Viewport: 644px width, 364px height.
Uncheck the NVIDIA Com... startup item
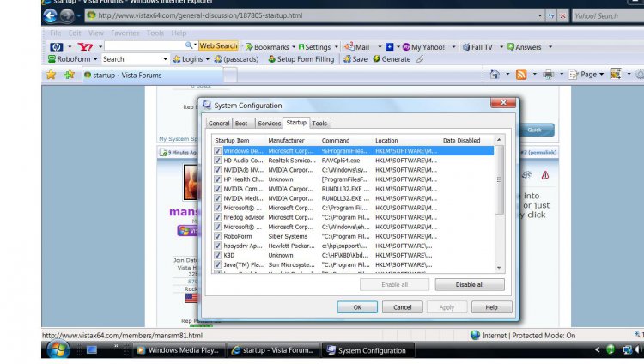(x=218, y=189)
